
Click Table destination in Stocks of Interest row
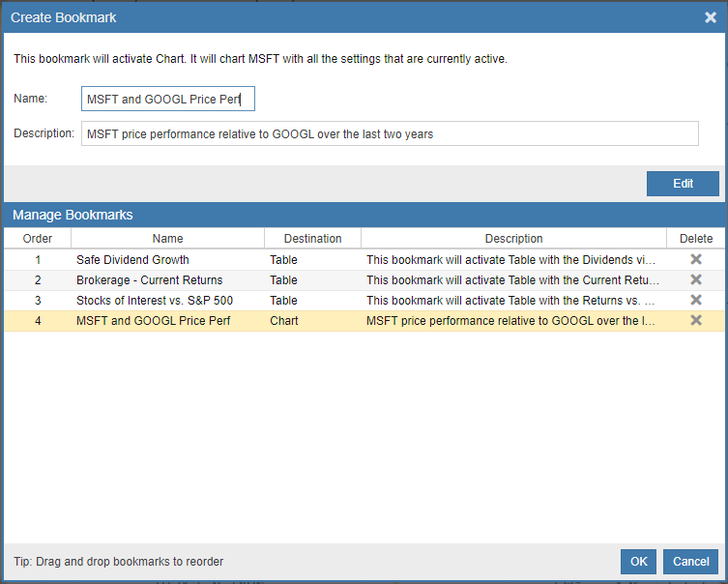coord(283,301)
